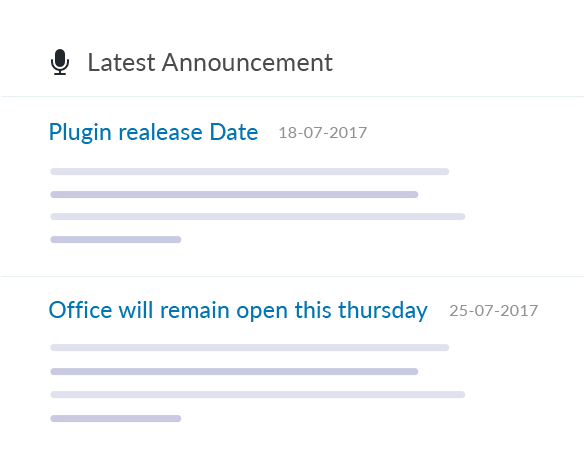Click the word thursday in second announcement title
This screenshot has height=468, width=585.
(x=383, y=310)
